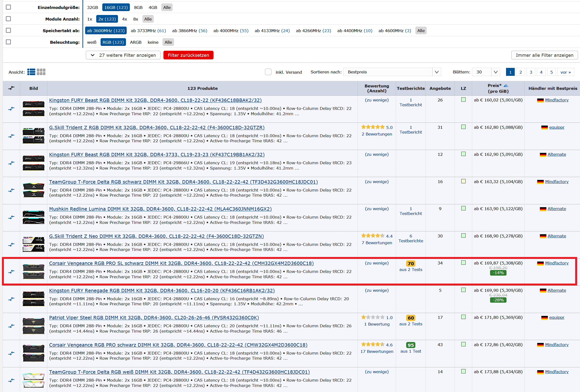
Task: Select ARGB lighting filter
Action: click(136, 42)
